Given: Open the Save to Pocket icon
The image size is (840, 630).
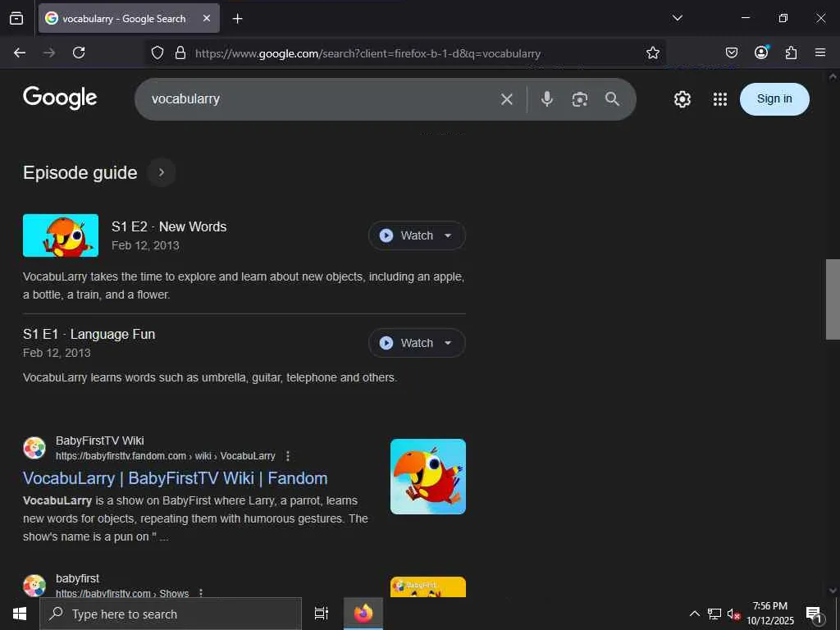Looking at the screenshot, I should tap(731, 52).
